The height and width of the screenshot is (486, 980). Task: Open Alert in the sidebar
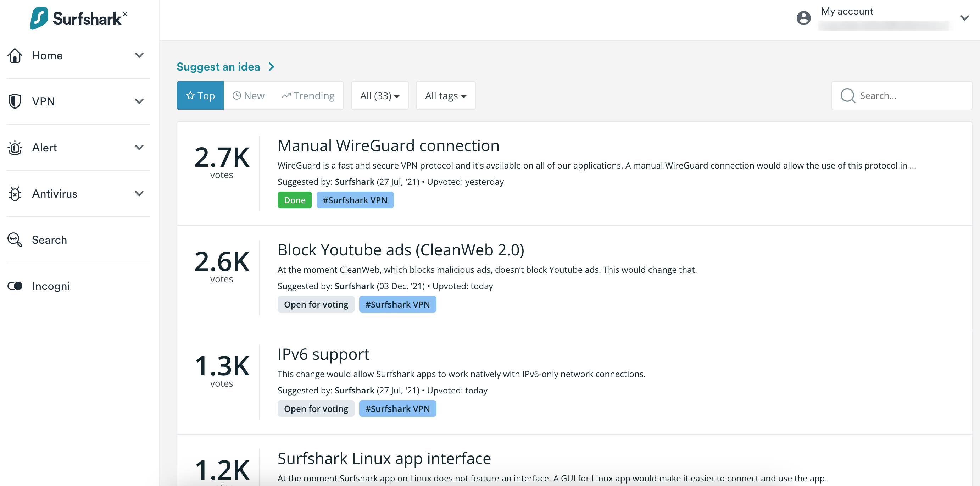(78, 148)
